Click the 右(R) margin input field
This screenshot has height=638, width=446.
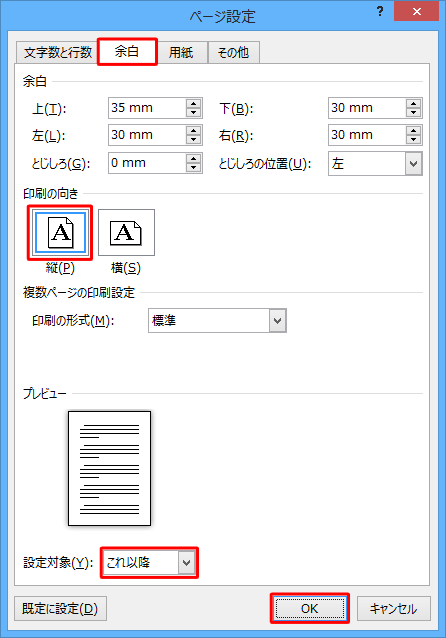(x=367, y=135)
